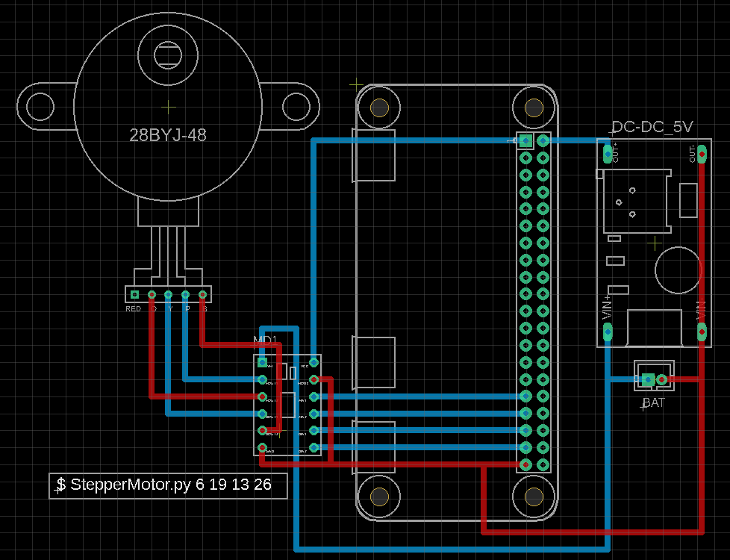Click the left mounting ear hole of motor
This screenshot has height=560, width=730.
point(40,106)
